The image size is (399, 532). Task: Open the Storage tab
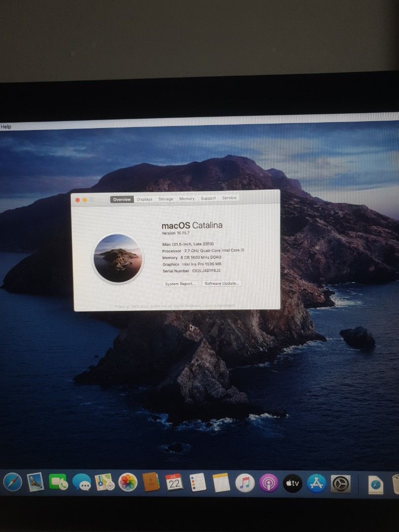(166, 199)
